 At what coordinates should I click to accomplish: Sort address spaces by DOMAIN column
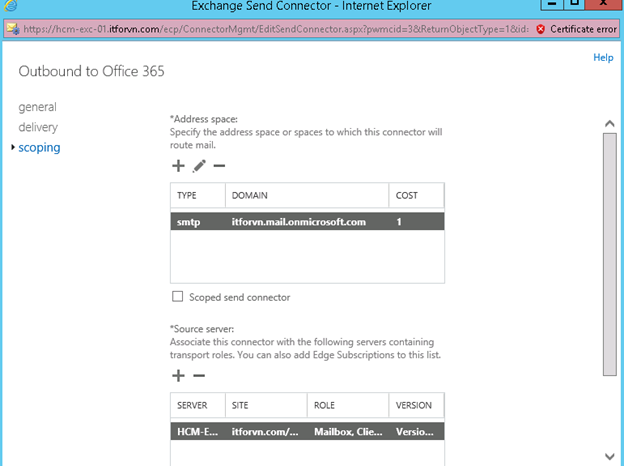pyautogui.click(x=305, y=195)
